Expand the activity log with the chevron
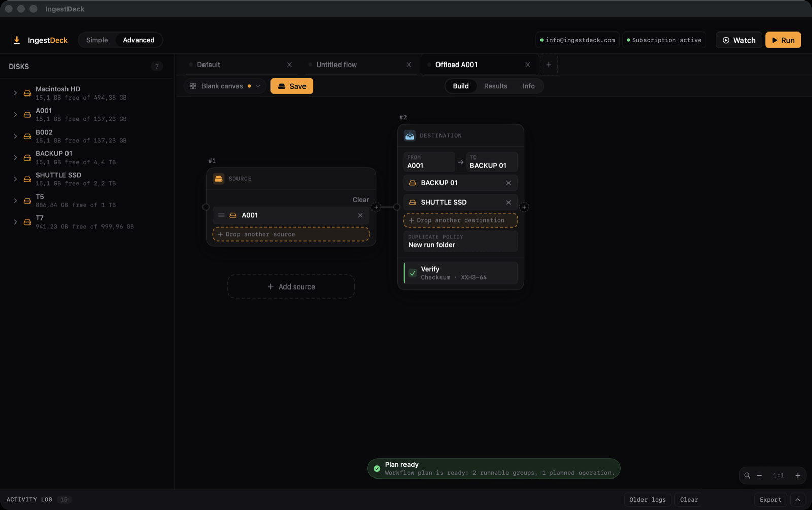The width and height of the screenshot is (812, 510). [798, 500]
